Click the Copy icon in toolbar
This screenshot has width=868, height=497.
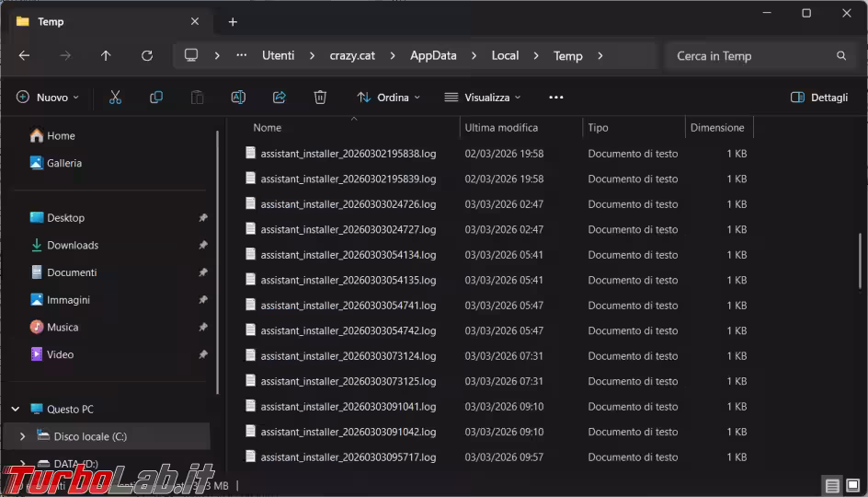pyautogui.click(x=156, y=98)
